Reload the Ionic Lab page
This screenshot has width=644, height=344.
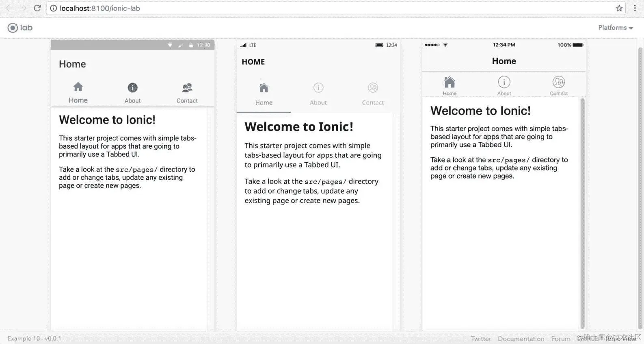click(37, 8)
